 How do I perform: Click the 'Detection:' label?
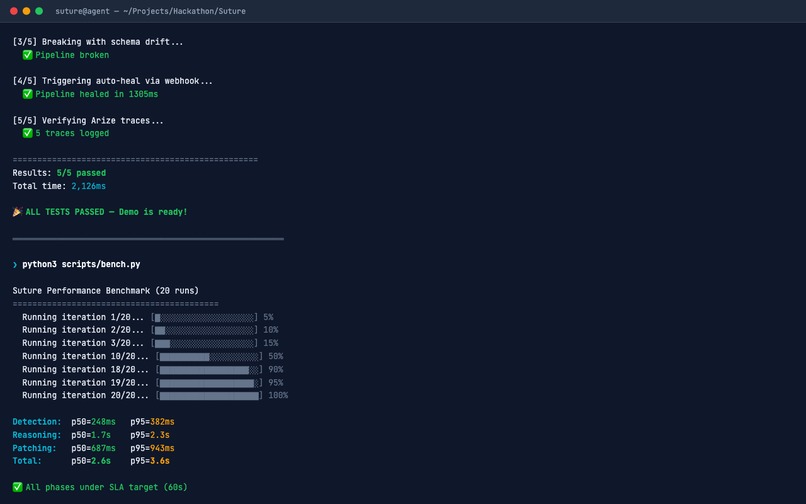(x=36, y=422)
